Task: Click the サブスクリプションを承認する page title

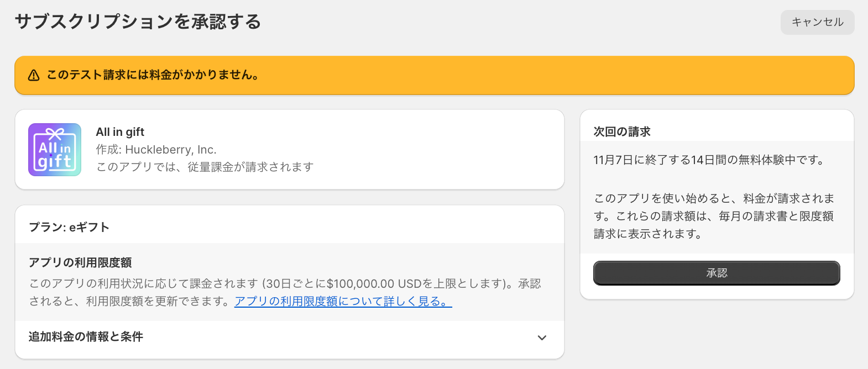Action: (x=138, y=22)
